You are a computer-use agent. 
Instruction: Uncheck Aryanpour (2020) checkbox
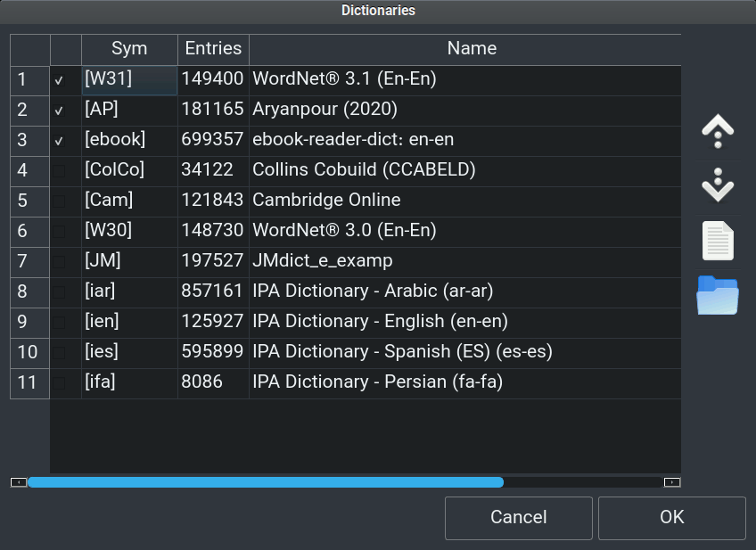[59, 111]
